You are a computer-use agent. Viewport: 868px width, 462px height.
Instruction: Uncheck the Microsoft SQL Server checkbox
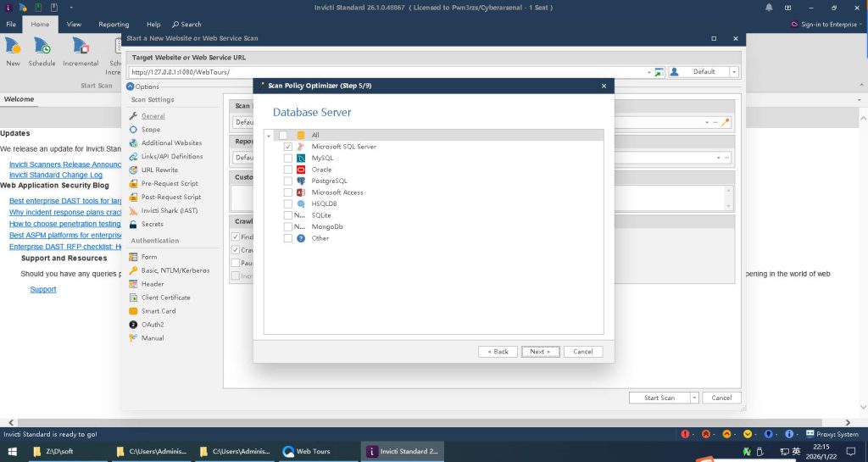pos(288,147)
